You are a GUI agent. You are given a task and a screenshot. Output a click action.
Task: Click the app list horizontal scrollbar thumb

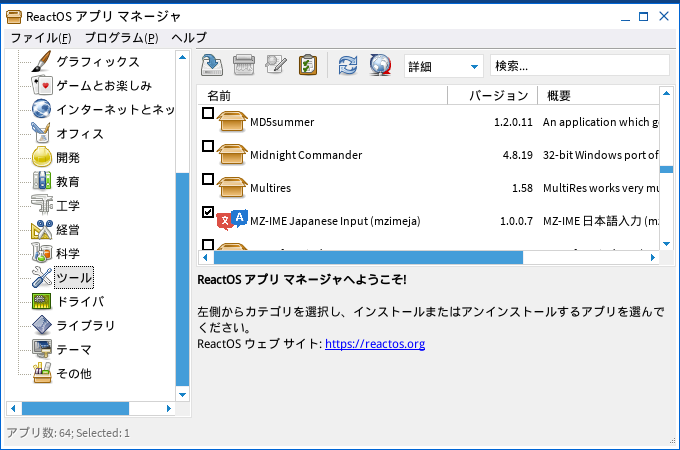368,258
